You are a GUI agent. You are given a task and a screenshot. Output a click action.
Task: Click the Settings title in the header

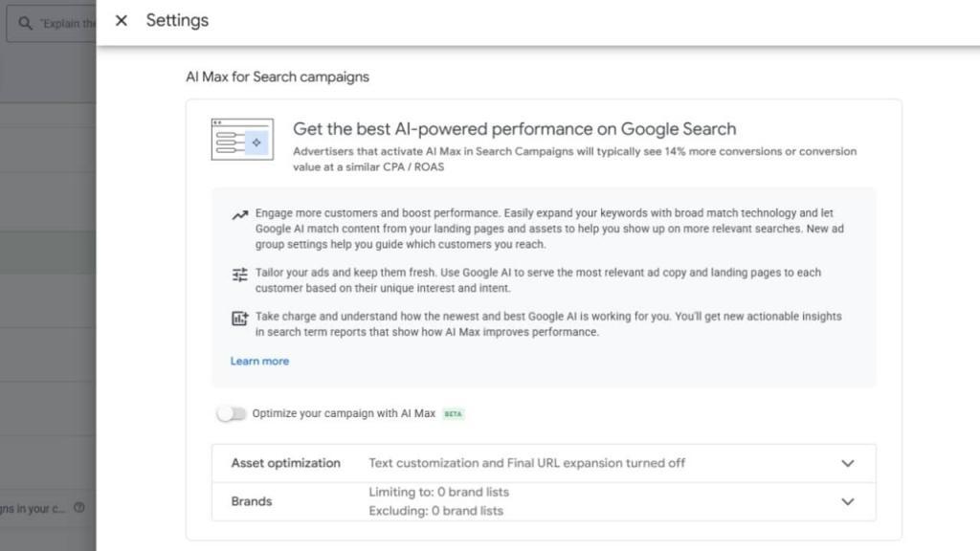(x=177, y=20)
